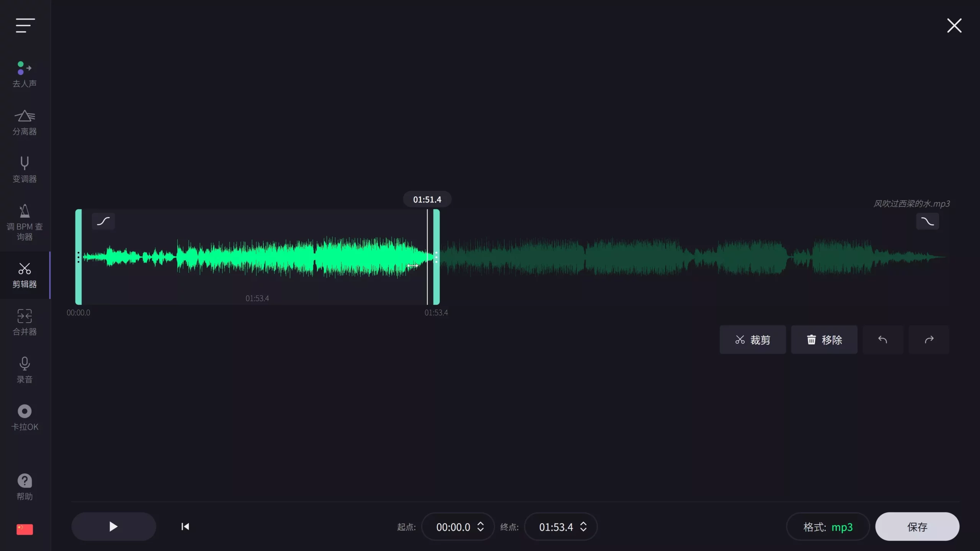The width and height of the screenshot is (980, 551).
Task: Click the right trim handle on waveform
Action: tap(436, 257)
